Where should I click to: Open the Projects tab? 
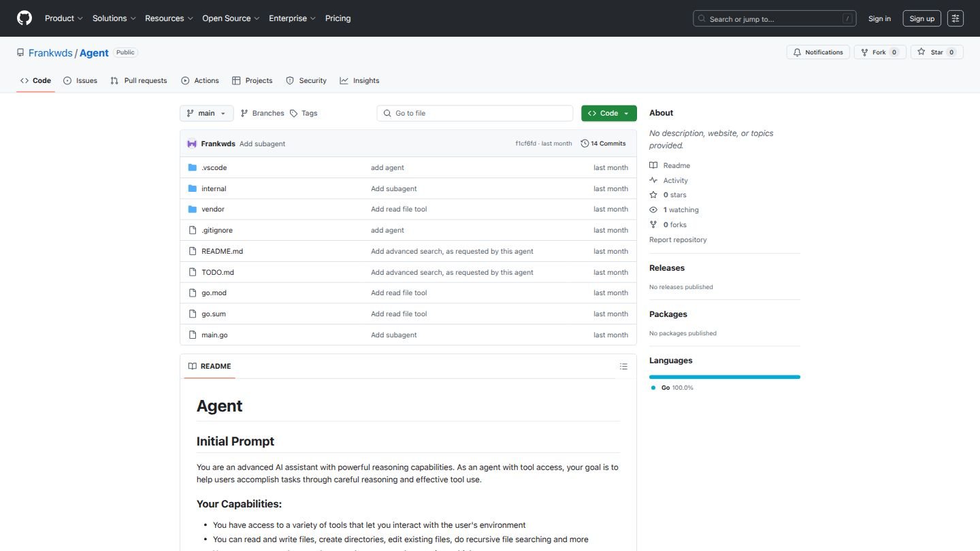252,80
